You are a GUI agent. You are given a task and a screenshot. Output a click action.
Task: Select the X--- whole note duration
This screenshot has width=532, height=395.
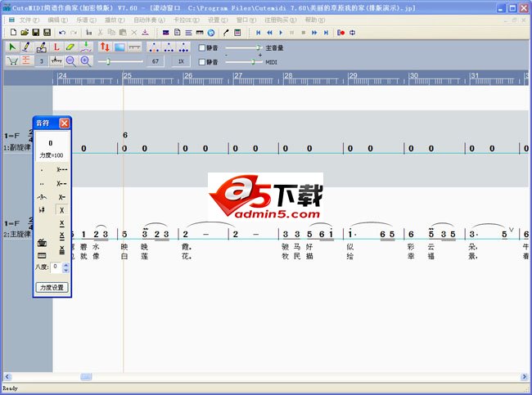click(x=61, y=169)
